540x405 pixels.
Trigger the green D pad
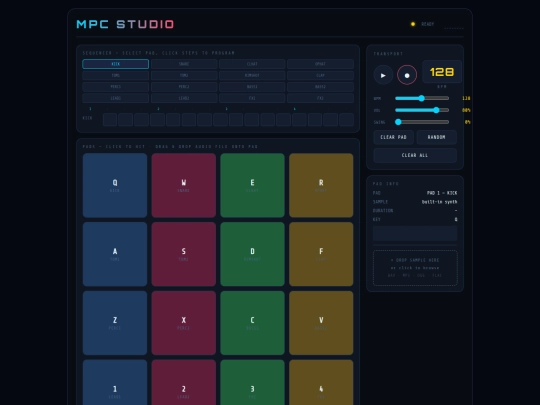click(252, 254)
